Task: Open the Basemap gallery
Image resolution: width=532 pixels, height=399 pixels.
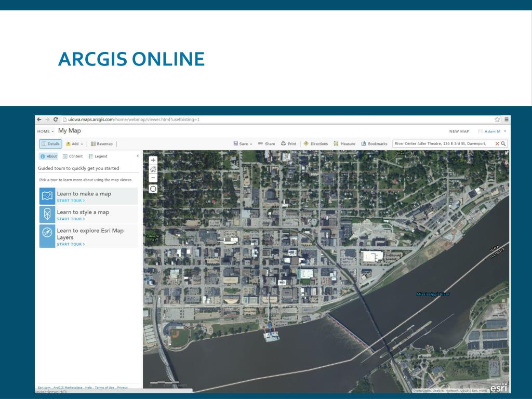Action: [102, 144]
